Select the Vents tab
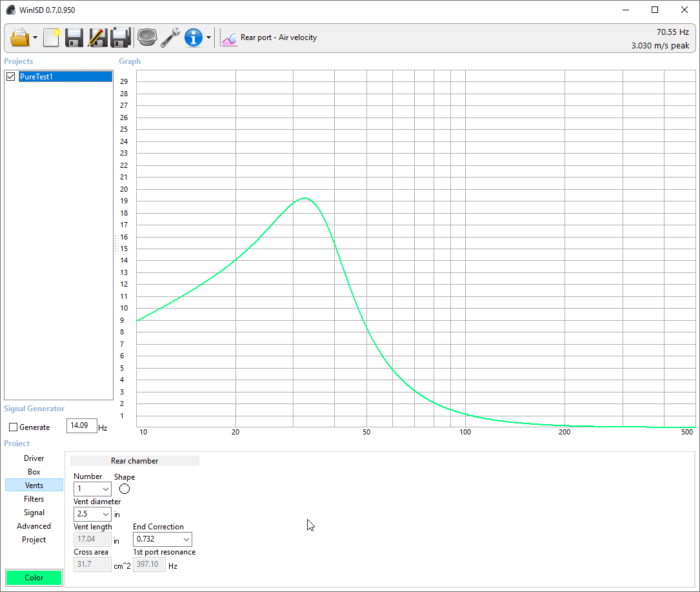This screenshot has width=700, height=592. (x=34, y=485)
